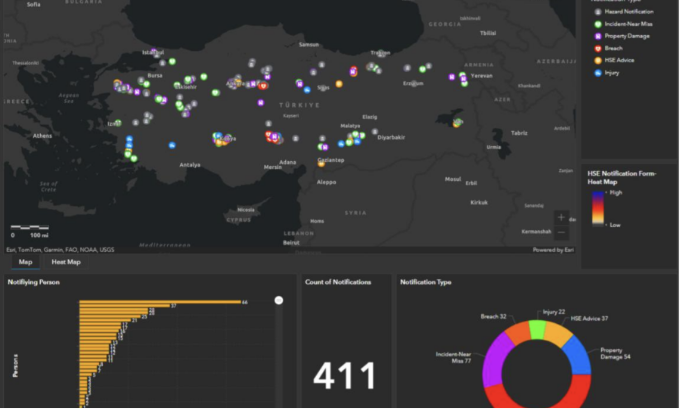680x409 pixels.
Task: Click the red Breach legend icon
Action: click(597, 47)
